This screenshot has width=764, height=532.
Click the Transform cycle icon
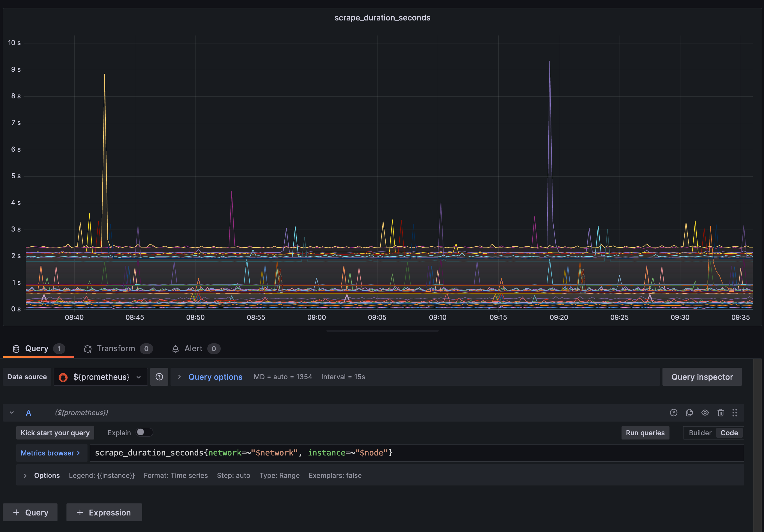point(88,348)
